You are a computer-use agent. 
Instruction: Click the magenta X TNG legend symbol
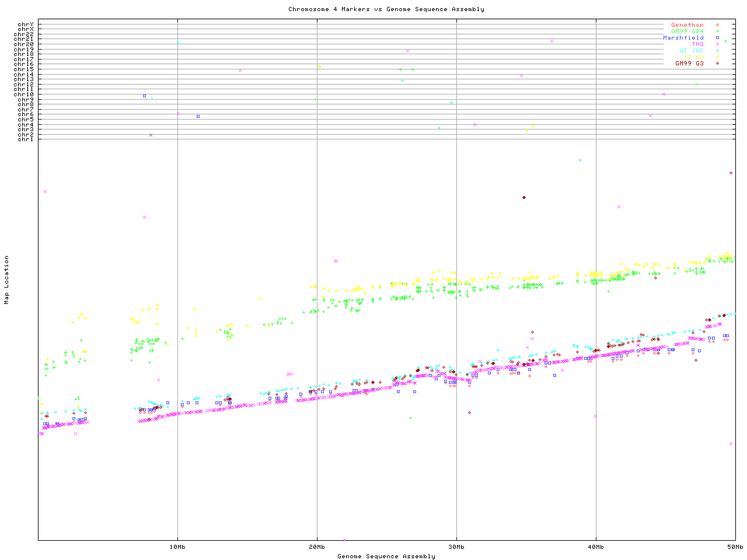pos(717,44)
